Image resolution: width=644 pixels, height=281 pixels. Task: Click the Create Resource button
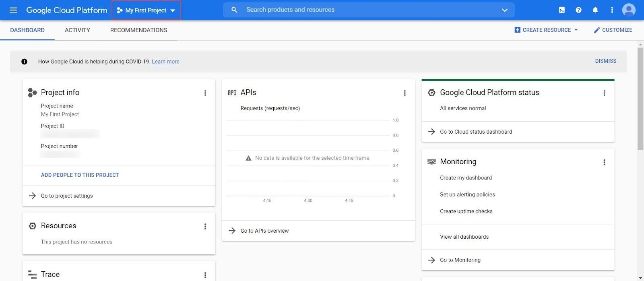pyautogui.click(x=546, y=30)
